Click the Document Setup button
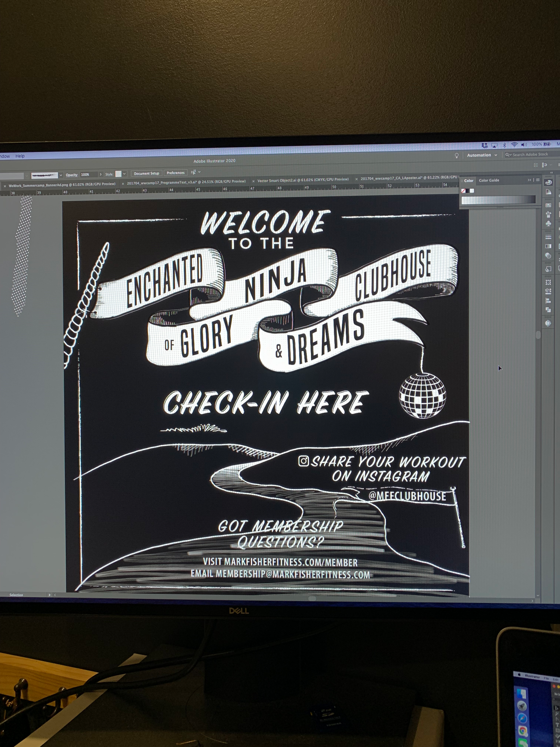The image size is (560, 747). tap(146, 173)
